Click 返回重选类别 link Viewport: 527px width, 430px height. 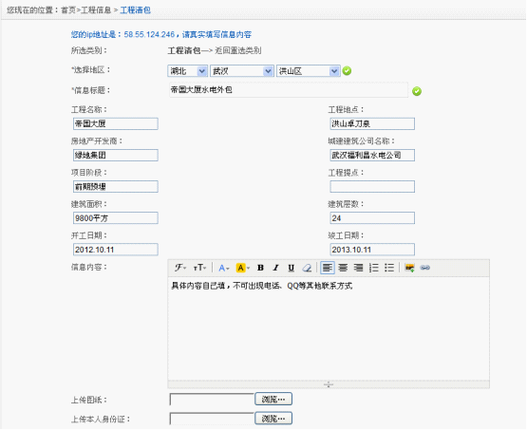pos(238,50)
